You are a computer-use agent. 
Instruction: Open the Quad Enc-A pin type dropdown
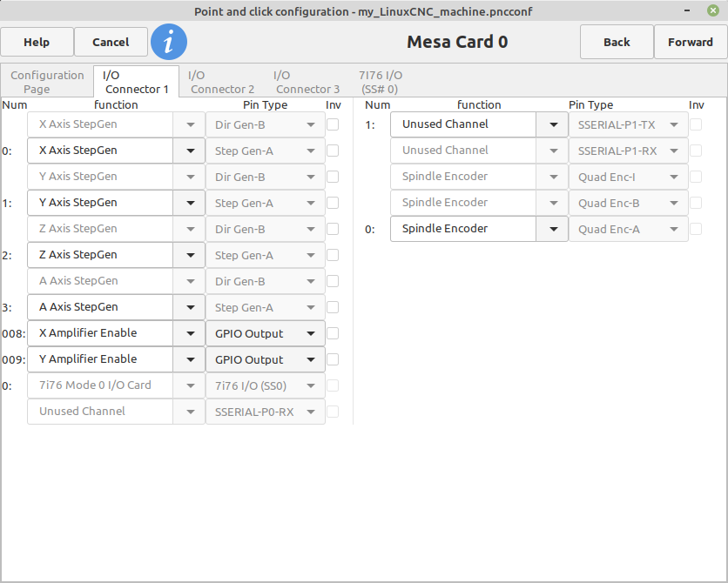point(628,229)
